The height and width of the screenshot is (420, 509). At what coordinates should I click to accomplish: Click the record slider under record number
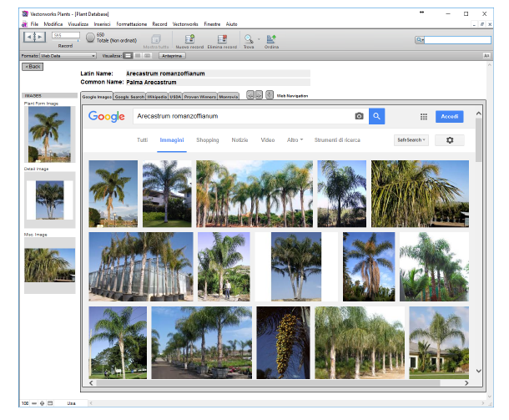tap(66, 41)
